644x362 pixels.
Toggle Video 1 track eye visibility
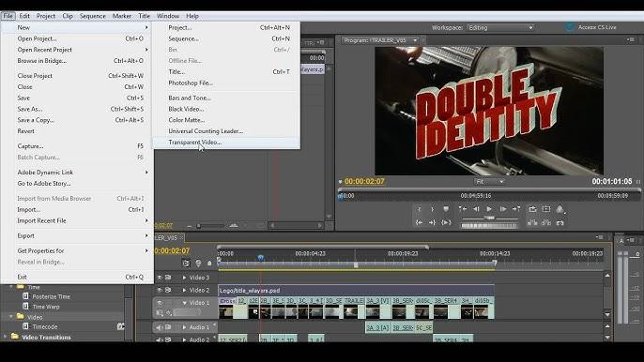[160, 303]
